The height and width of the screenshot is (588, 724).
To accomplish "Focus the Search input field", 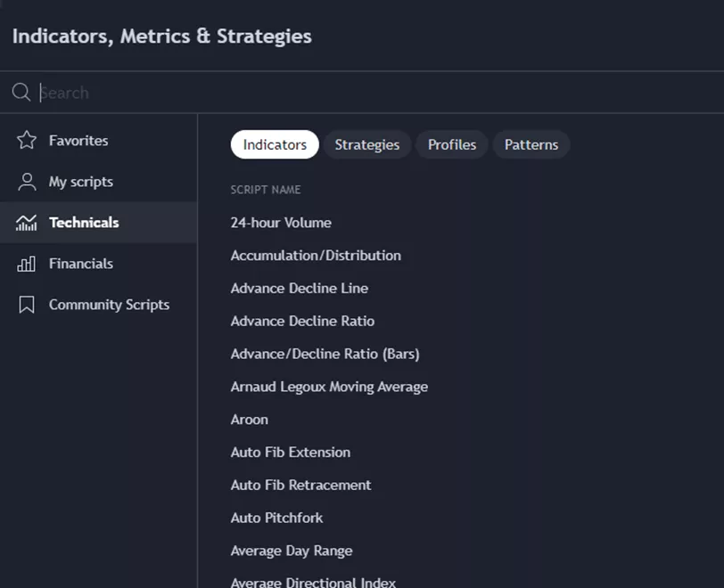I will click(357, 93).
